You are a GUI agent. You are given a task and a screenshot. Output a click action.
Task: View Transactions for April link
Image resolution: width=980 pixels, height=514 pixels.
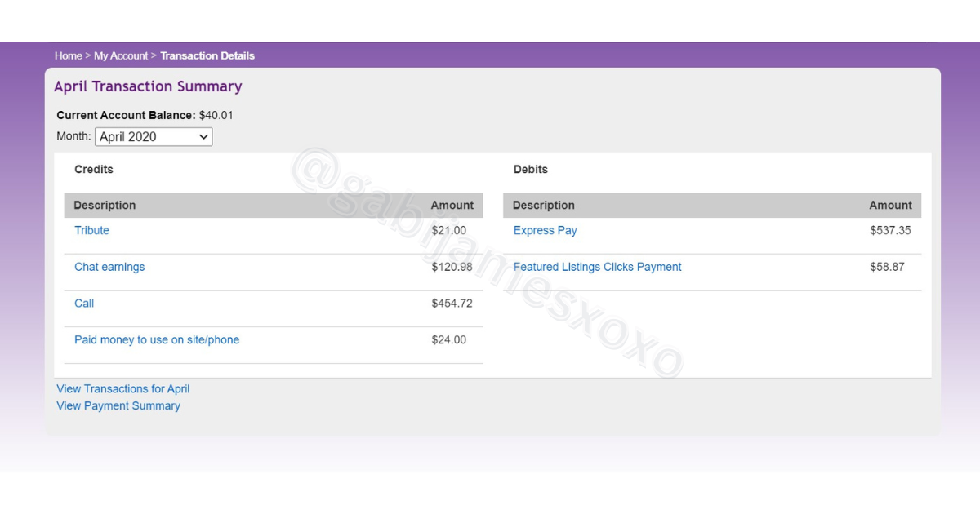(123, 389)
